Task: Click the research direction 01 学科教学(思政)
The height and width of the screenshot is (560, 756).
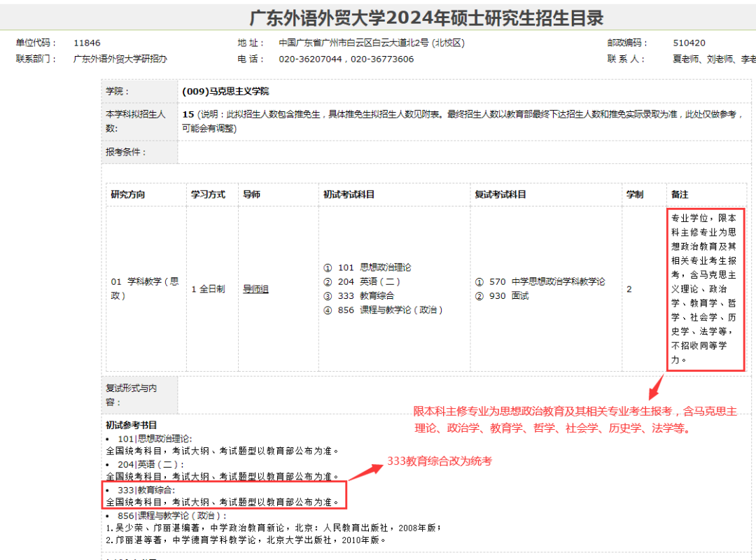Action: coord(145,288)
